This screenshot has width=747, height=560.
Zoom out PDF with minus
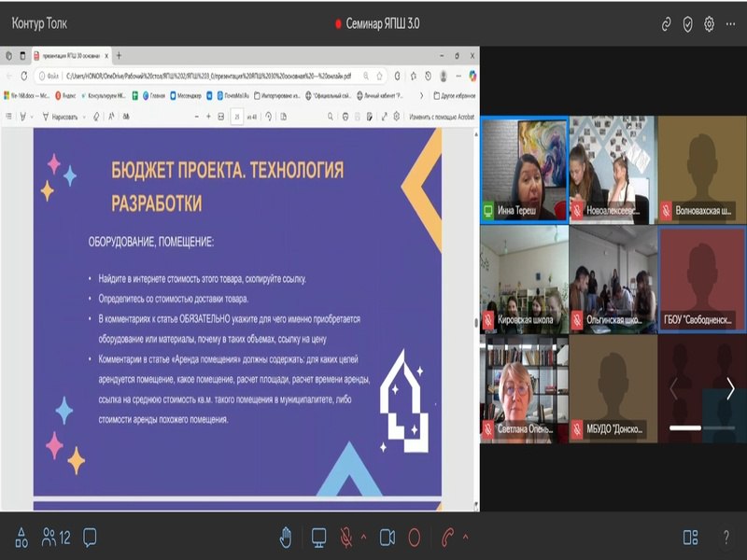point(196,116)
